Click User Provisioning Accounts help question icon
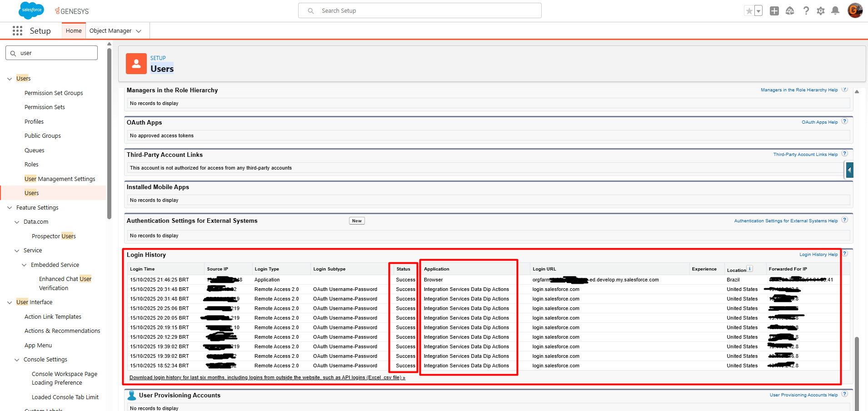Screen dimensions: 868x411 [844, 394]
